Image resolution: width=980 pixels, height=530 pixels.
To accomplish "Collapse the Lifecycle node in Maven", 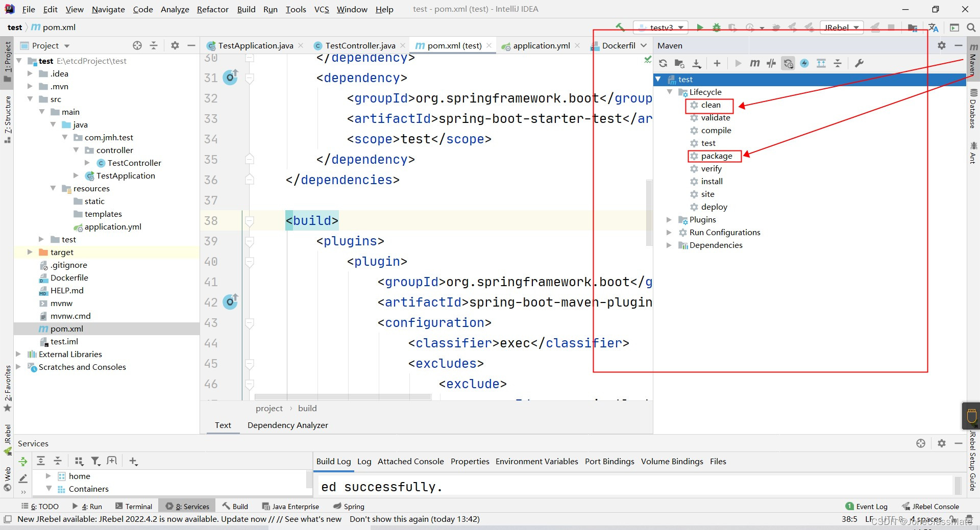I will tap(669, 92).
